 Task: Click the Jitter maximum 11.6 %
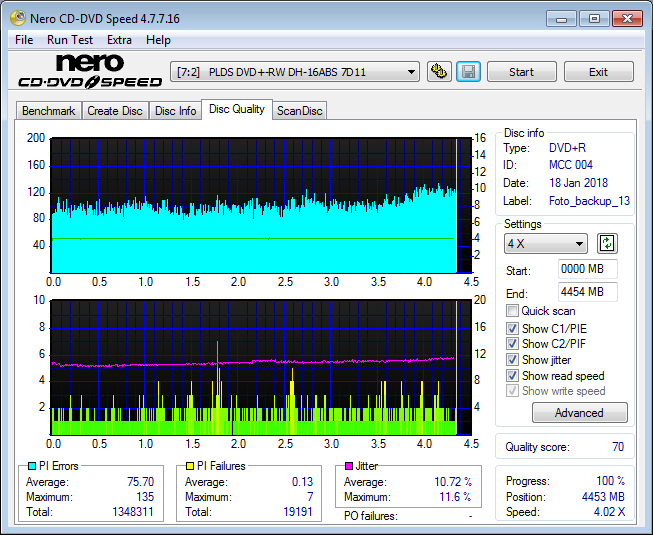coord(456,497)
